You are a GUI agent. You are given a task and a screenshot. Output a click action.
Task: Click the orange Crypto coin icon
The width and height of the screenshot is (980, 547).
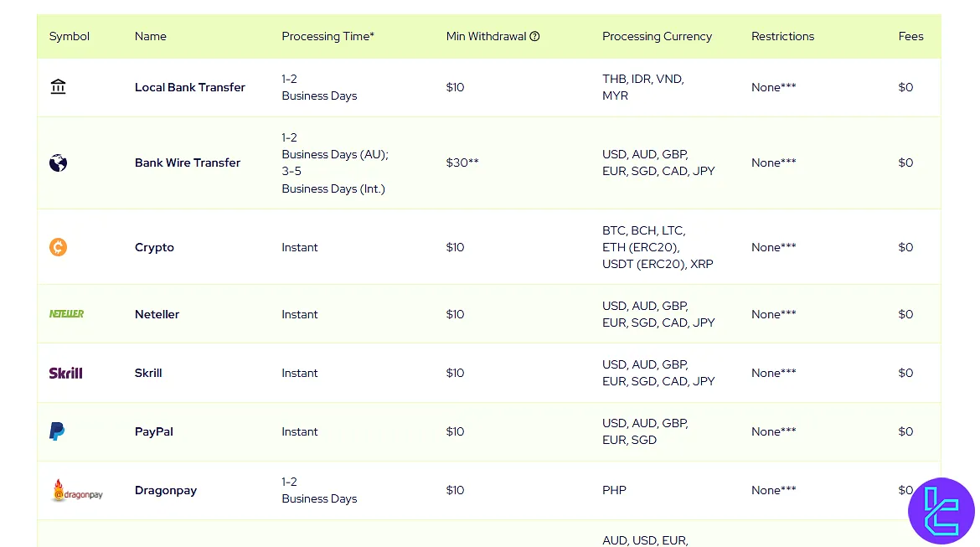(58, 247)
